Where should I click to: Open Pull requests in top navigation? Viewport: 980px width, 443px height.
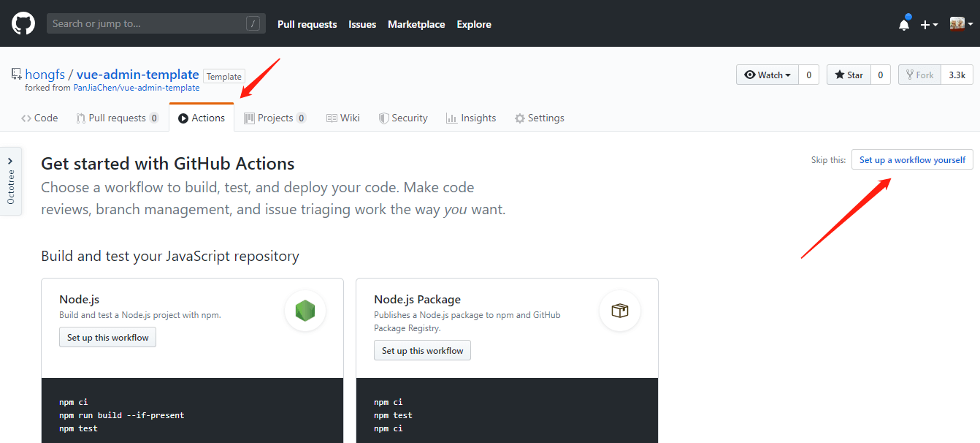click(307, 24)
